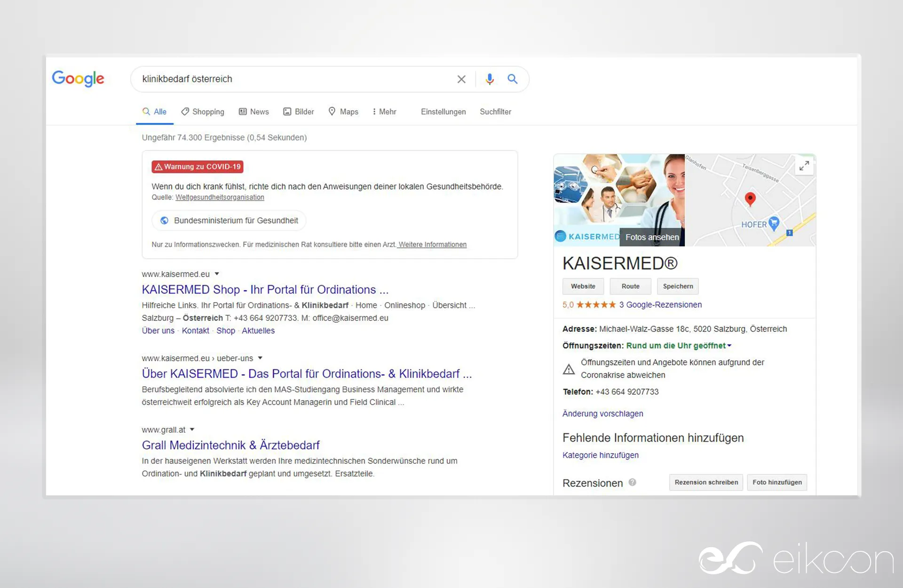This screenshot has width=903, height=588.
Task: Click the HOFER shopping cart map marker
Action: [774, 224]
